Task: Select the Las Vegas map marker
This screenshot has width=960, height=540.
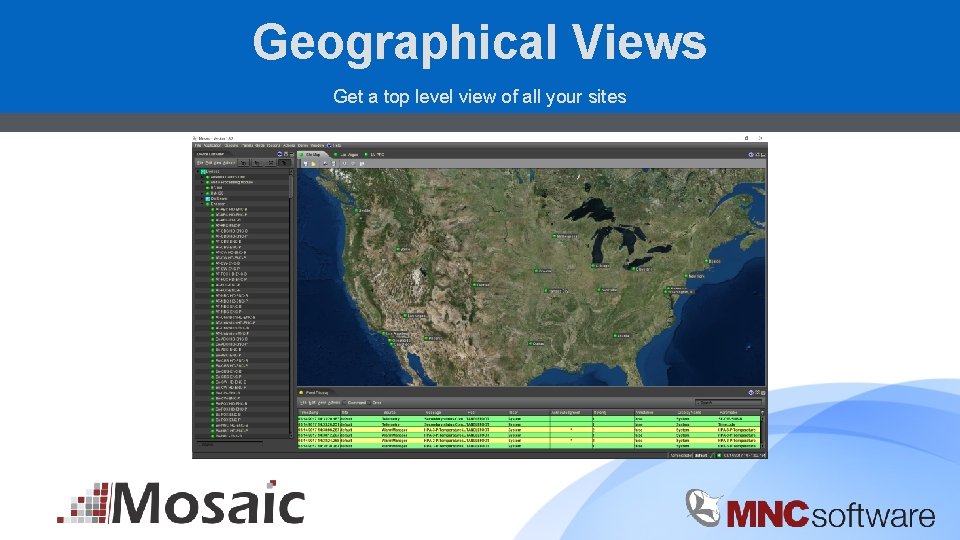Action: 405,315
